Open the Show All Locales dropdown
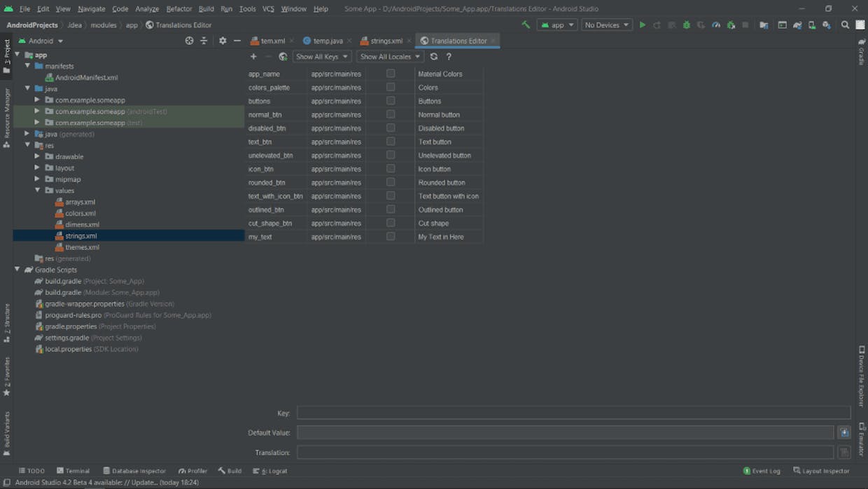868x489 pixels. tap(390, 57)
